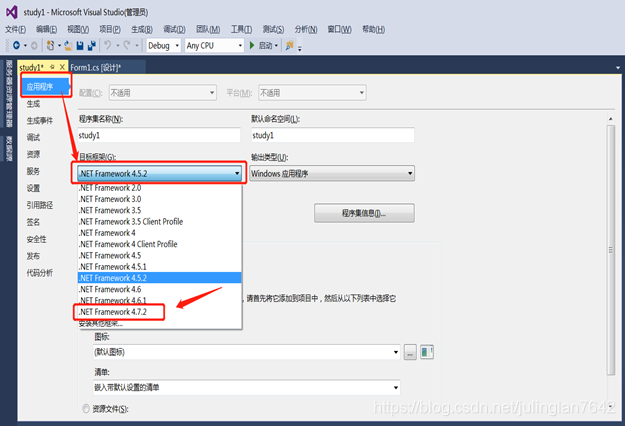625x426 pixels.
Task: Select the Services (服务) side tab
Action: pos(33,171)
